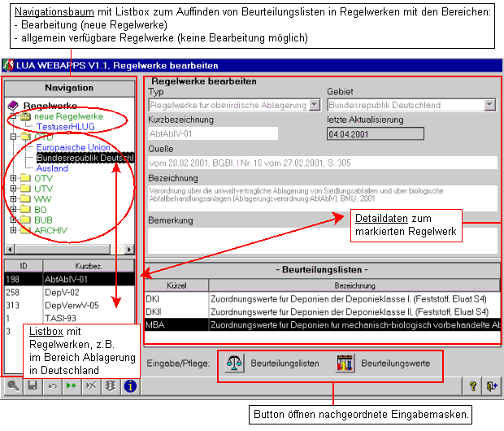Open help with yellow question mark icon
504x431 pixels.
[x=472, y=386]
